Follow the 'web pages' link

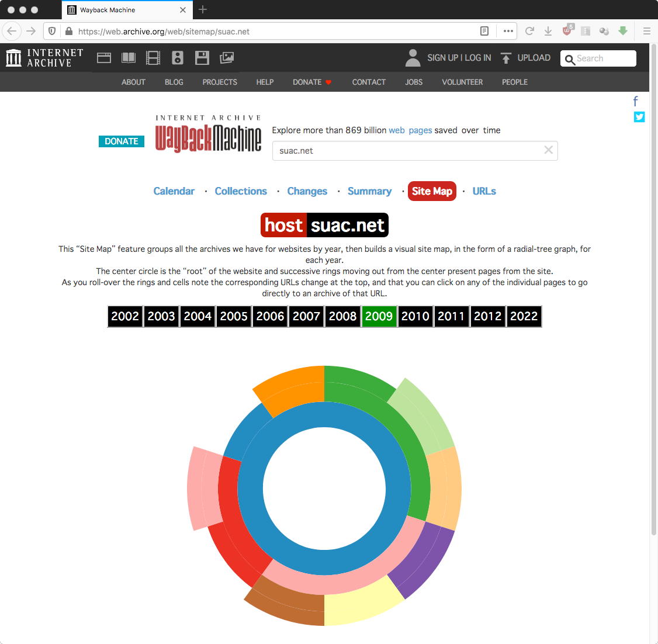pos(410,130)
